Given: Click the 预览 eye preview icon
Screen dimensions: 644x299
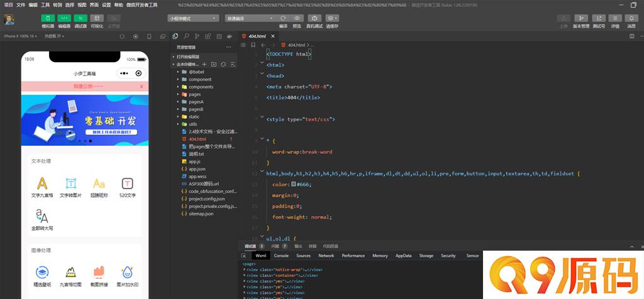Looking at the screenshot, I should pos(297,18).
